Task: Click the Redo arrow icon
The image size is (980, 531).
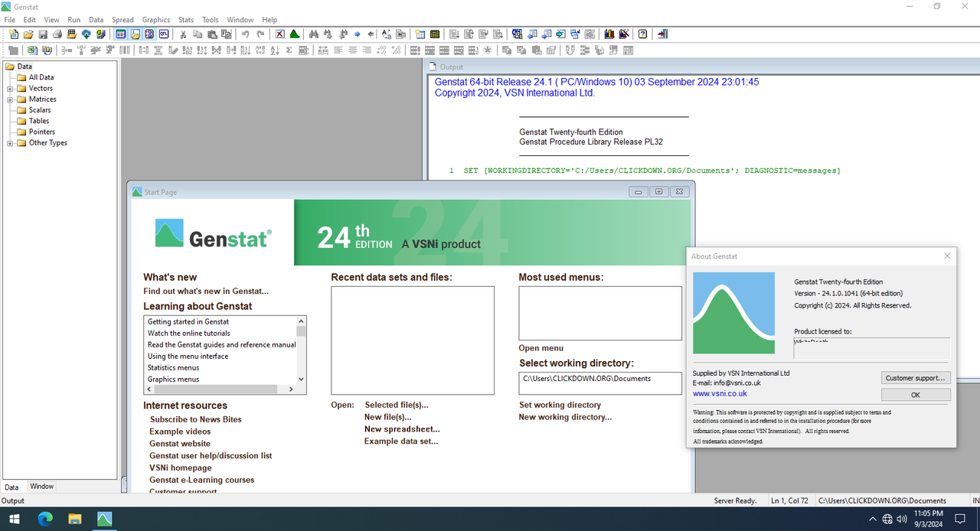Action: click(260, 34)
